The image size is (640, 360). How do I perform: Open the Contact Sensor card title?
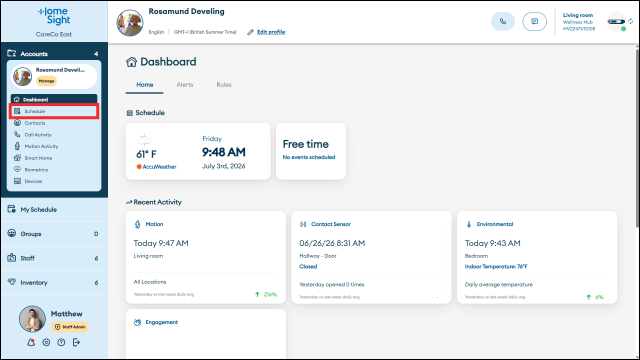pos(331,224)
